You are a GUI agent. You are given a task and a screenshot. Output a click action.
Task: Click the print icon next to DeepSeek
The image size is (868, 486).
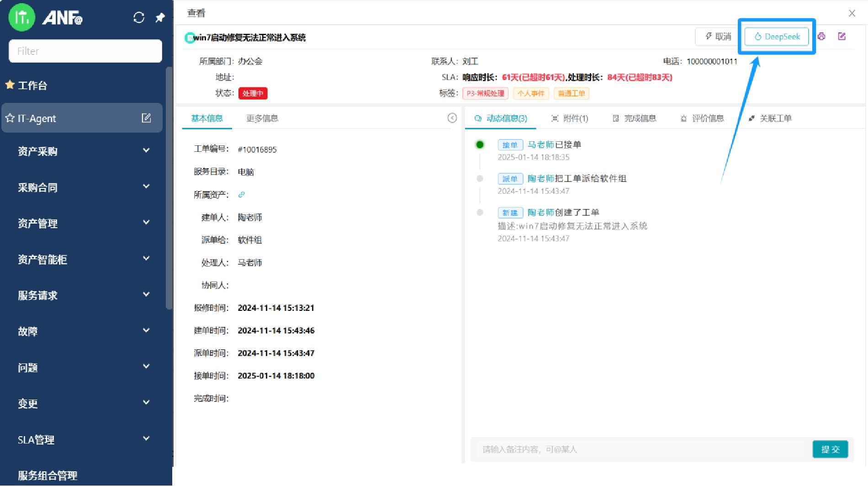[821, 37]
